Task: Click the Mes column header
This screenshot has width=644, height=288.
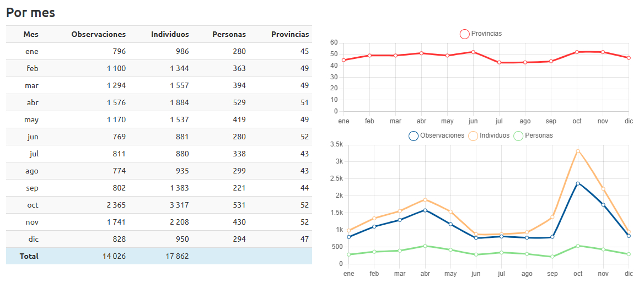Action: coord(31,34)
